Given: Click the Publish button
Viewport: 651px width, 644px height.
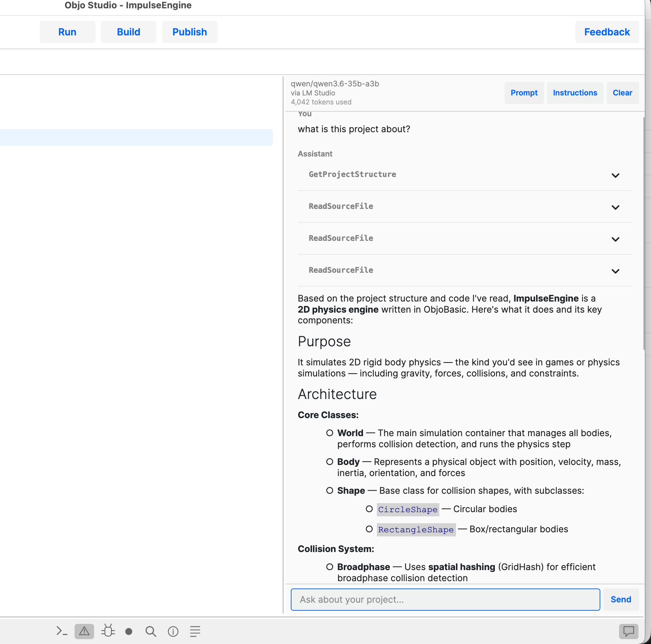Looking at the screenshot, I should click(x=189, y=32).
